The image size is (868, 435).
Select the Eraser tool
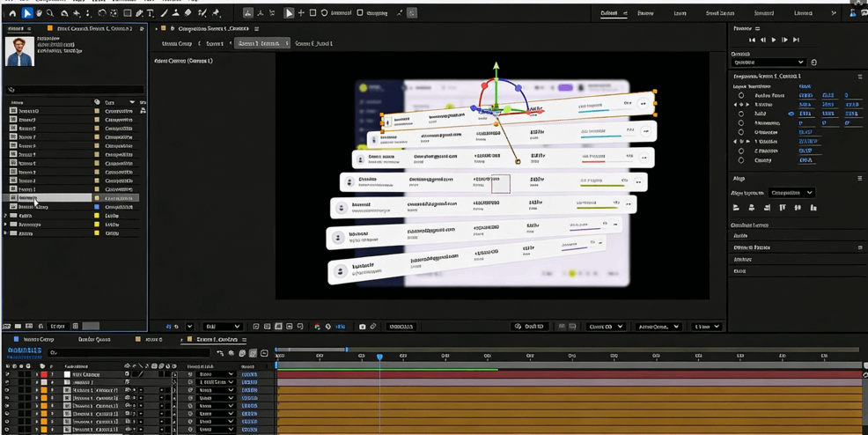click(x=188, y=13)
